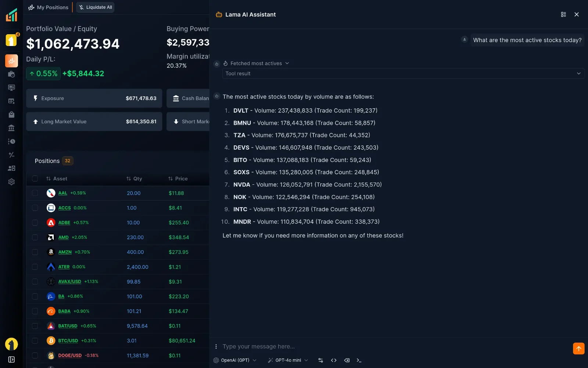Send the chat message with arrow button
This screenshot has width=588, height=368.
pos(578,348)
